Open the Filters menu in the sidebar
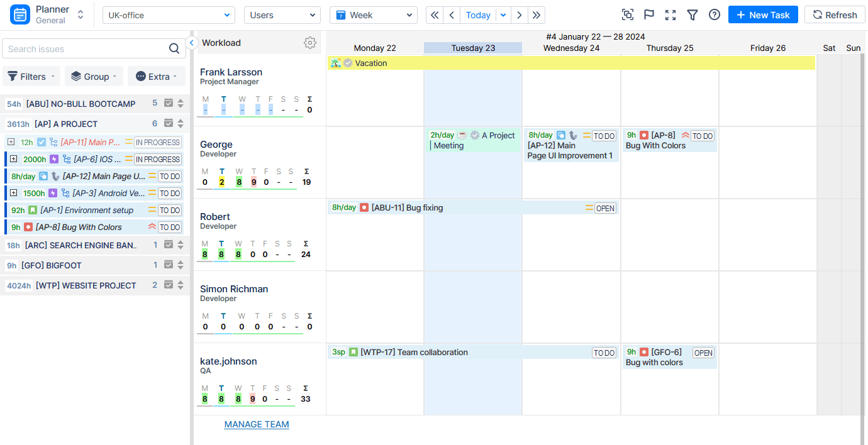Screen dimensions: 868x445 pos(31,76)
